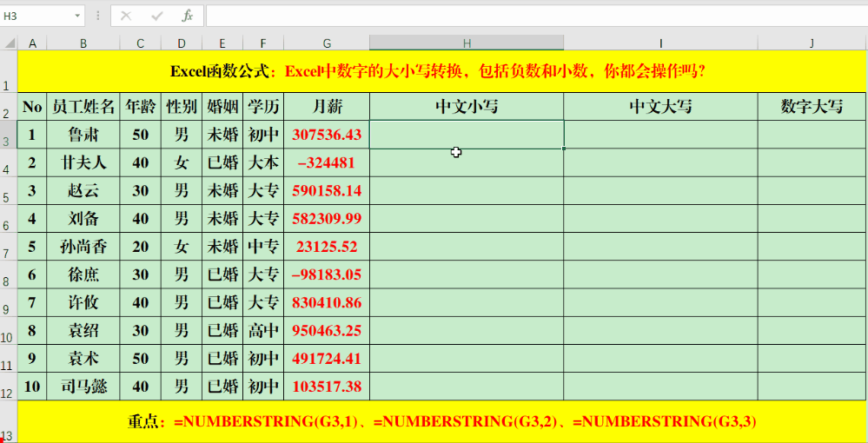Click the 性别 header cell
Viewport: 868px width, 443px height.
pos(182,106)
